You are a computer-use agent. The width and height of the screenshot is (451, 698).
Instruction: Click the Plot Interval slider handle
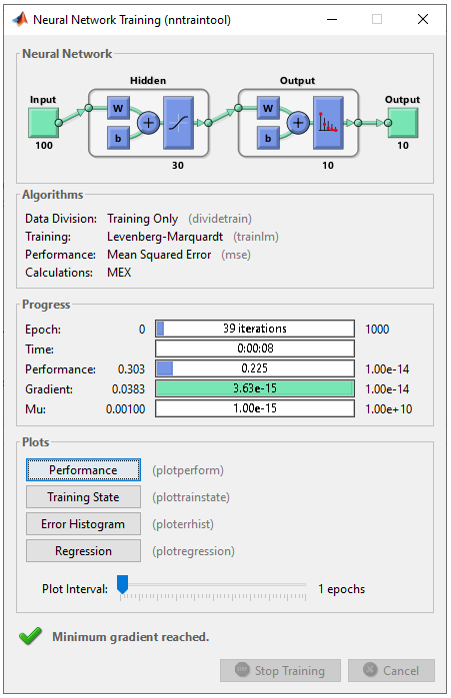coord(122,584)
